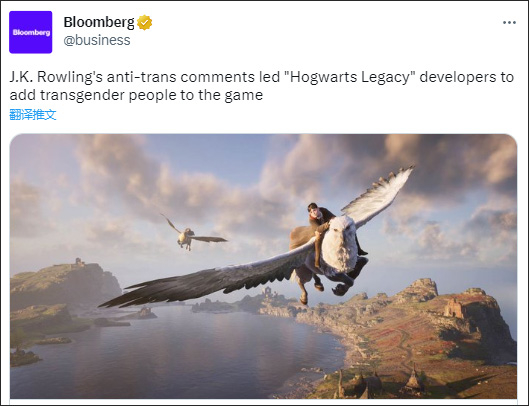Click the 翻译推文 translate tweet link

pos(33,115)
